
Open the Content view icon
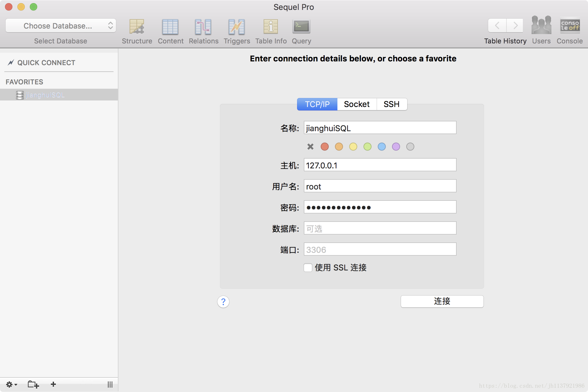tap(170, 27)
